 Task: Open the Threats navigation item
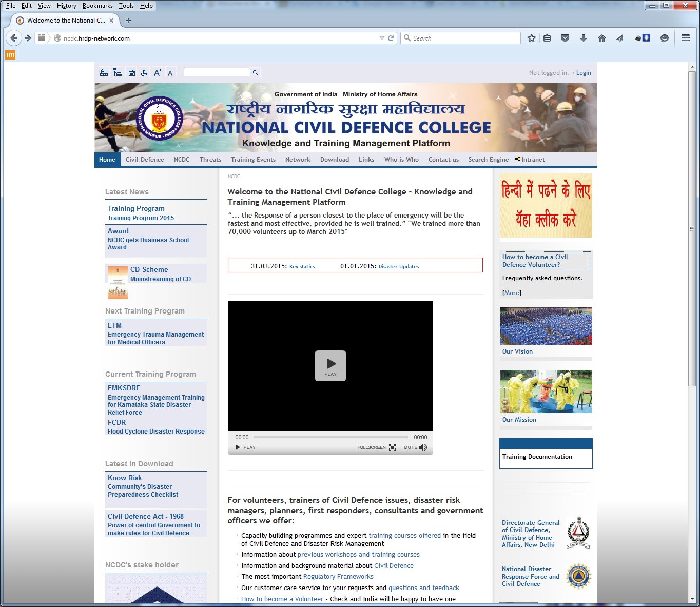click(210, 160)
